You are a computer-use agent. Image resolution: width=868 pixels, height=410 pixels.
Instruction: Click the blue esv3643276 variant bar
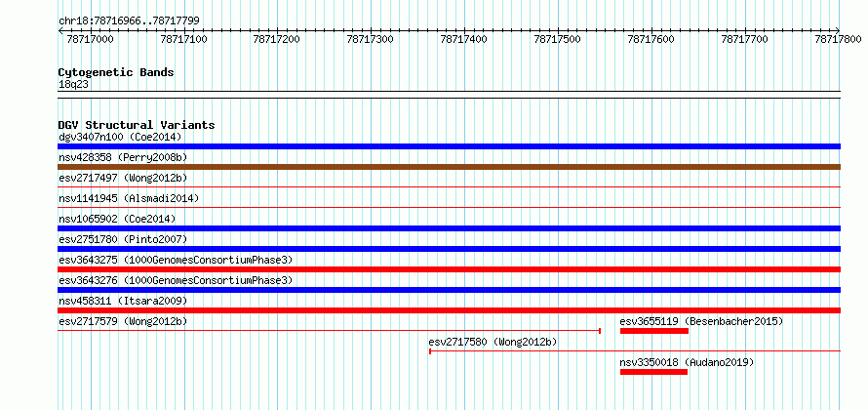[449, 290]
